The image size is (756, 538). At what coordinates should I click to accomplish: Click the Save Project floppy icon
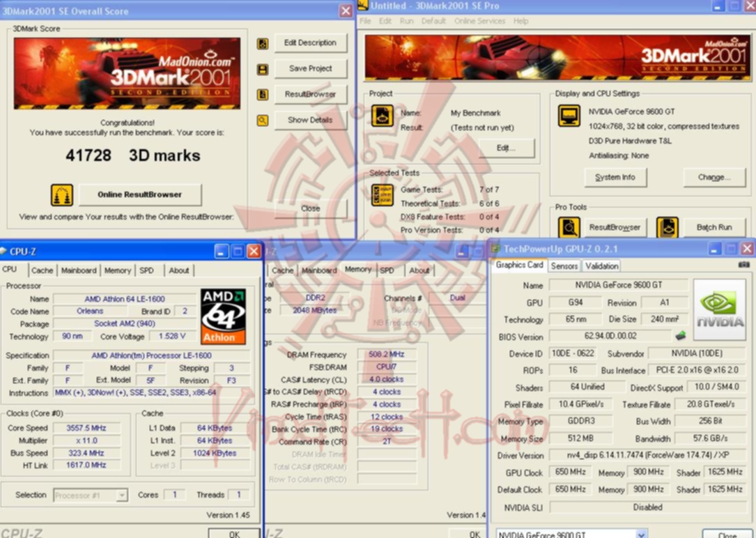(x=263, y=70)
